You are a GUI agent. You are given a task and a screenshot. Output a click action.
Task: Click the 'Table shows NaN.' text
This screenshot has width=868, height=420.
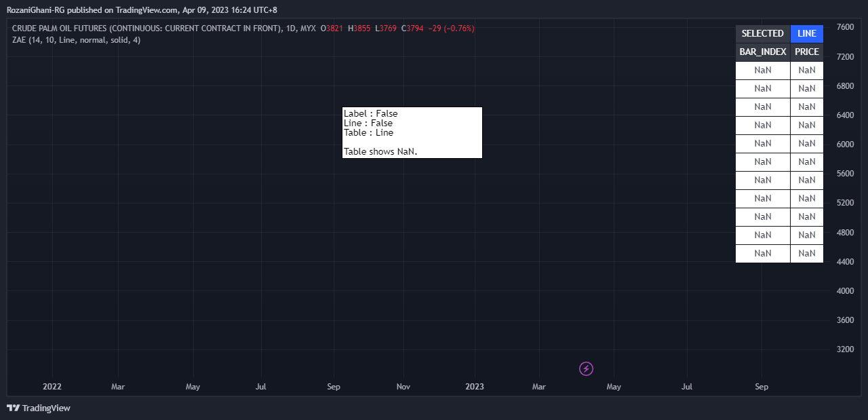coord(380,151)
